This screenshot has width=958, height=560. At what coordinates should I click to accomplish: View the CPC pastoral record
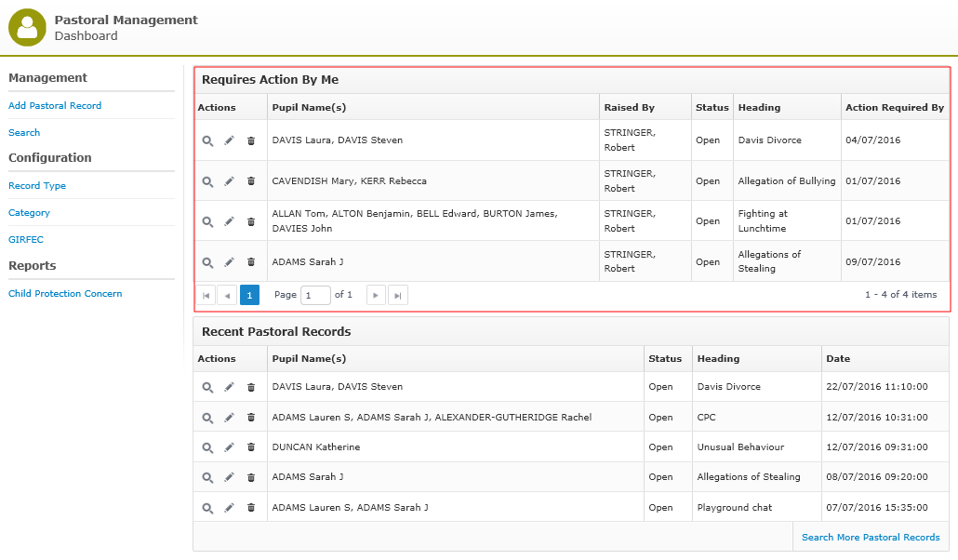coord(207,419)
